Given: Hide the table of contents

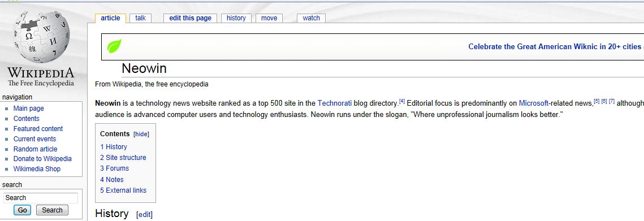Looking at the screenshot, I should point(141,135).
